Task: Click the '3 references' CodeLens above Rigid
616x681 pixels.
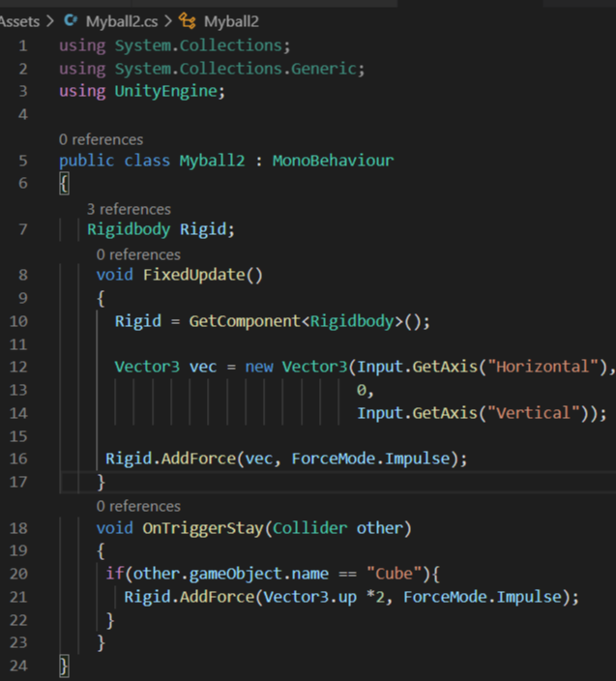Action: [129, 209]
